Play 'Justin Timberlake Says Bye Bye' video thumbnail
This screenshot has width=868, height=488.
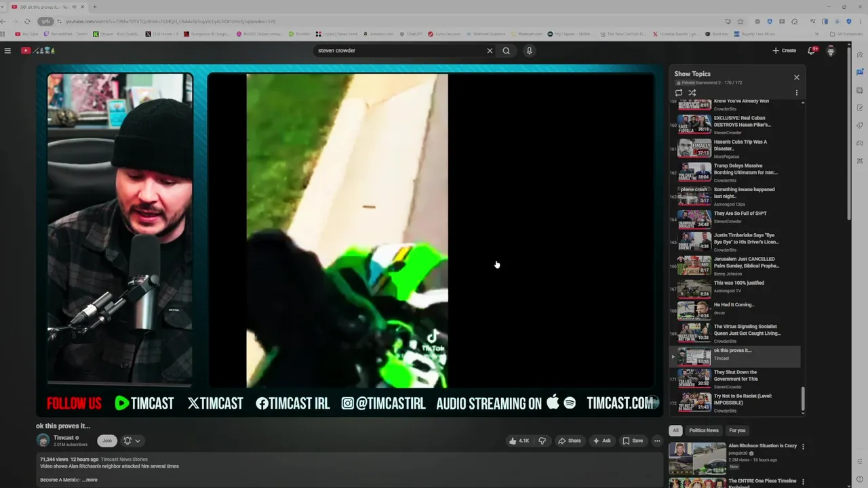pyautogui.click(x=694, y=242)
